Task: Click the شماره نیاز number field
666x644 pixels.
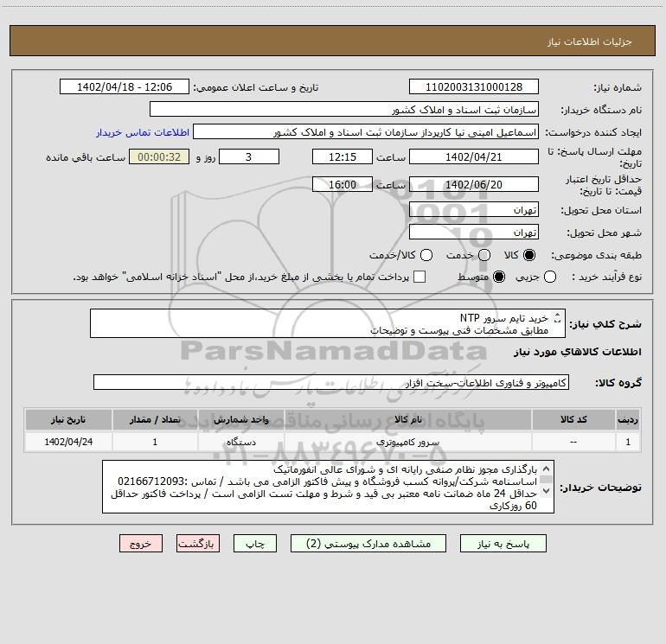Action: [x=474, y=86]
